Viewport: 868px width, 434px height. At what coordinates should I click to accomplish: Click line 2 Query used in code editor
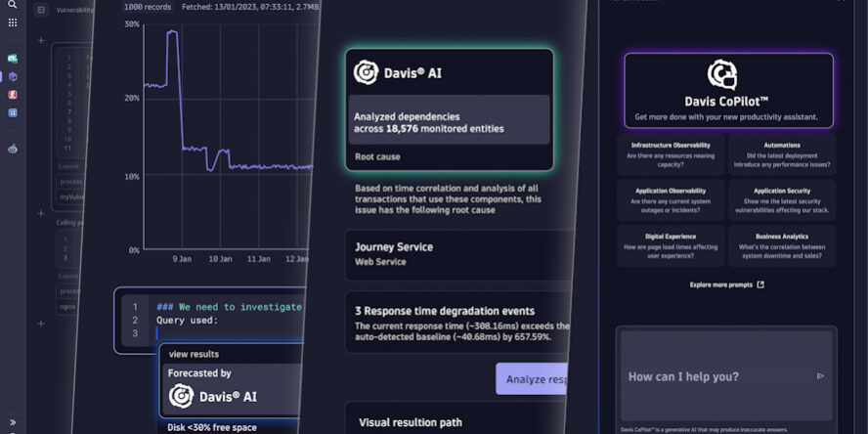187,320
